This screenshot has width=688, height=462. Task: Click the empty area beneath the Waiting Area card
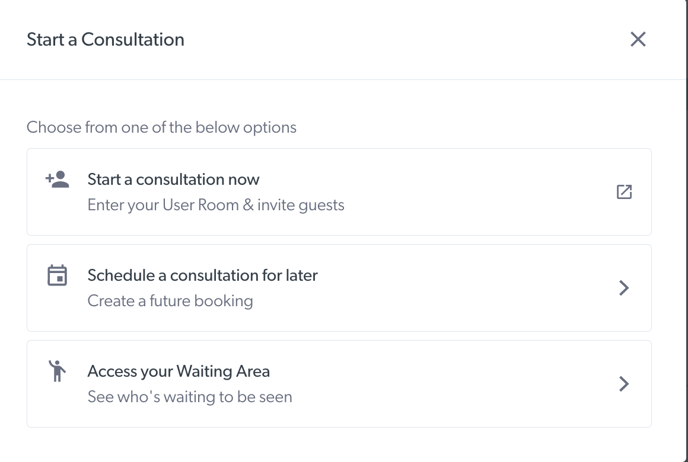point(339,445)
